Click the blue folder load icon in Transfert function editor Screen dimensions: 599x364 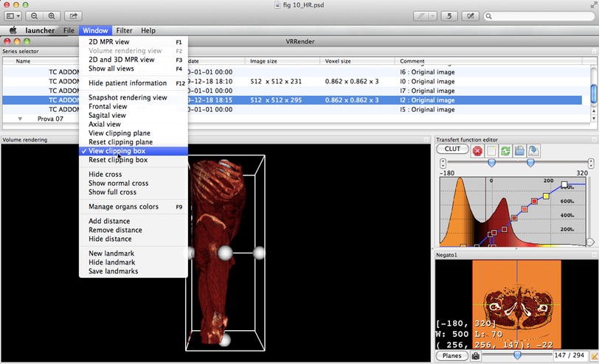[519, 150]
